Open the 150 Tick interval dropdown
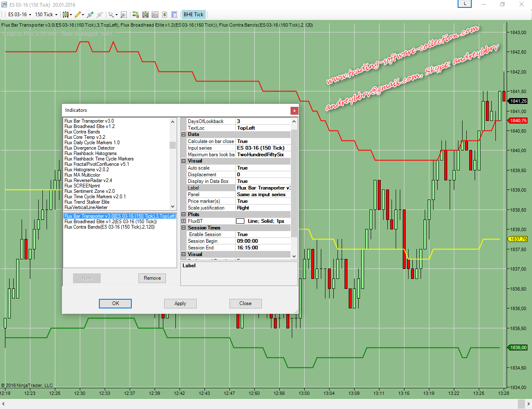This screenshot has height=409, width=532. coord(46,15)
